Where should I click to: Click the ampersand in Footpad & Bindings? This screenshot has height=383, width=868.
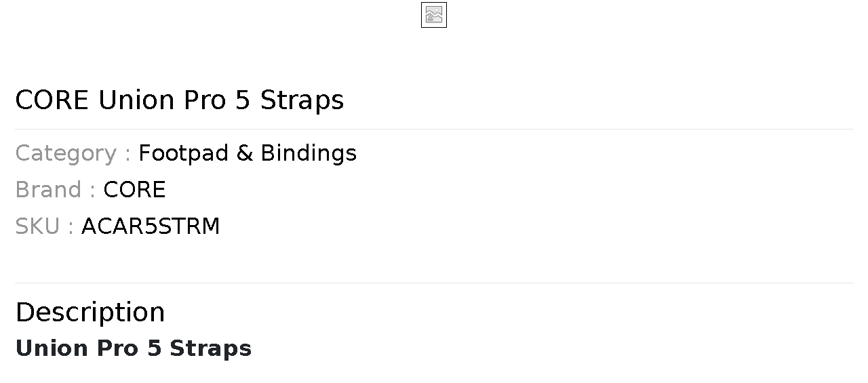point(245,153)
